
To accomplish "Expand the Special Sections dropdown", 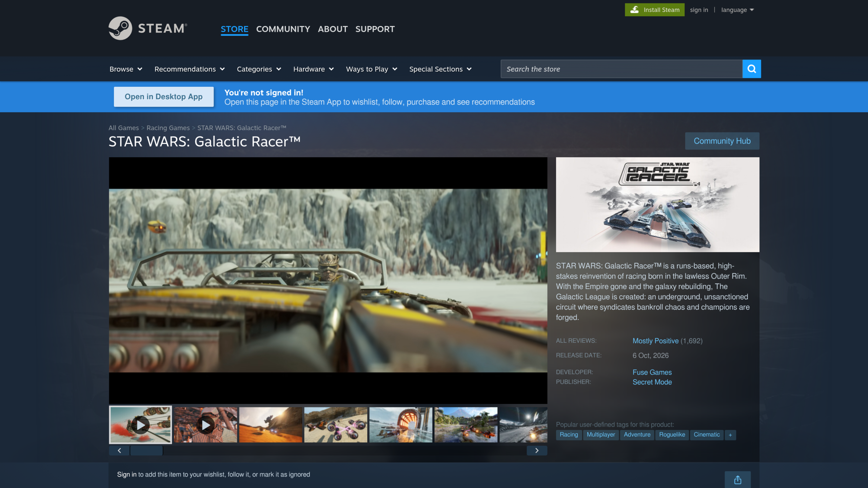I will pos(440,69).
